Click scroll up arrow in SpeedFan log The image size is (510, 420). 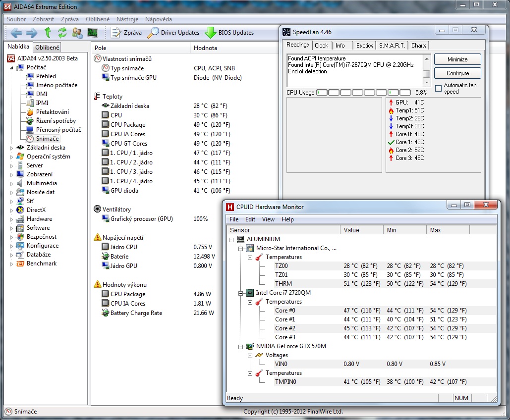tap(427, 59)
